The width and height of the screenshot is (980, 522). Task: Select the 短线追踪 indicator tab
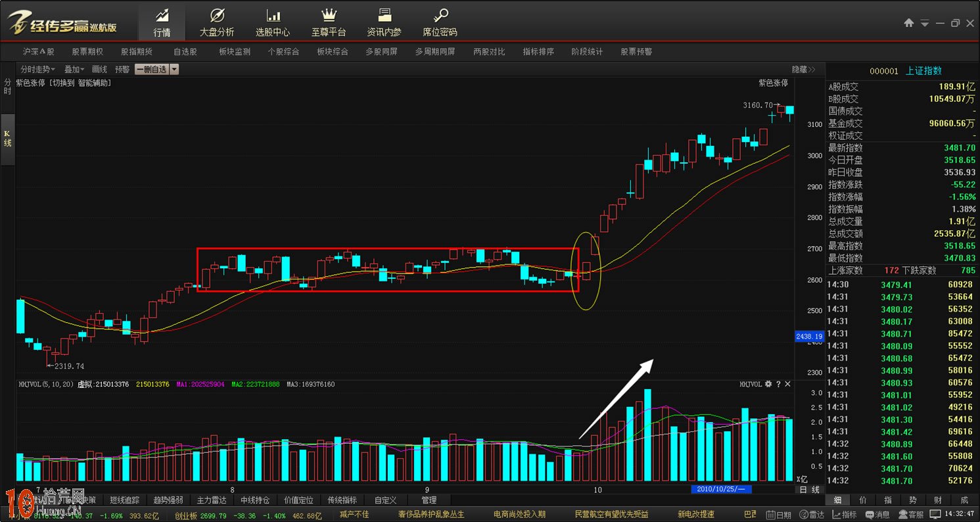(126, 500)
